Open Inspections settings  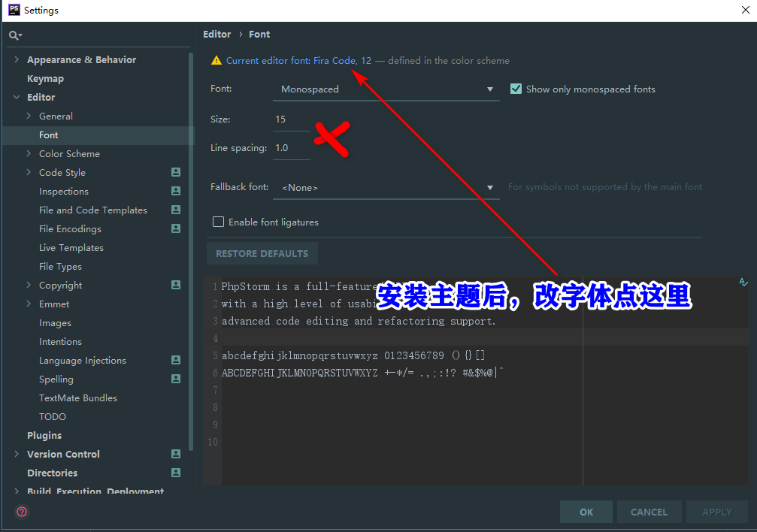point(64,191)
